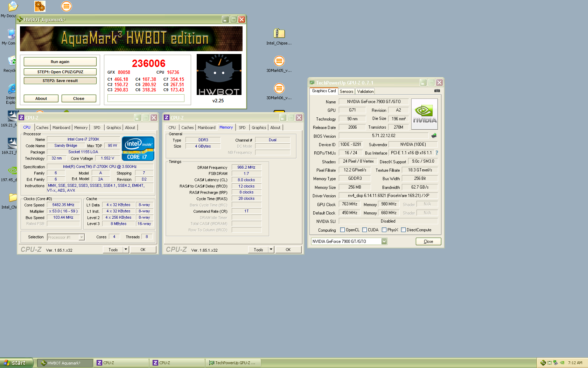Image resolution: width=588 pixels, height=368 pixels.
Task: Switch to TechPowerUp GPU-Z in the taskbar
Action: tap(233, 363)
